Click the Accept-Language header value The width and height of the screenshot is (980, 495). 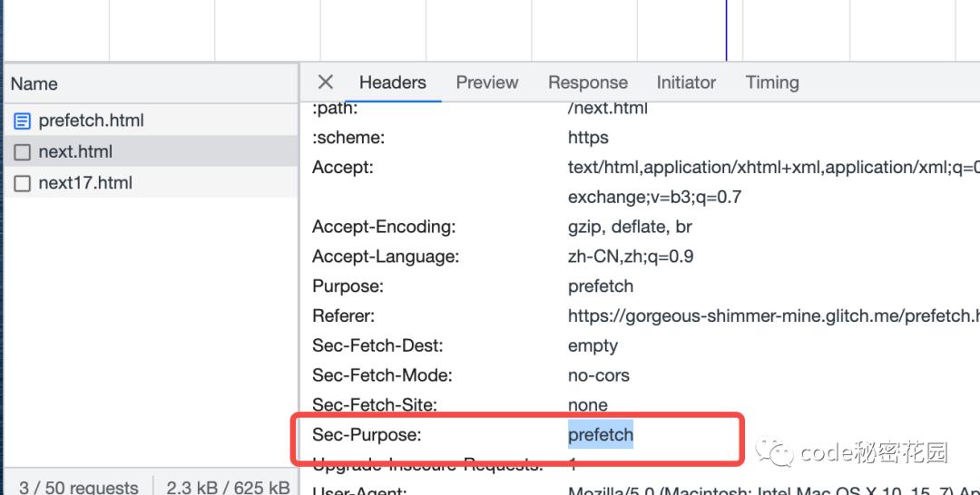[631, 257]
